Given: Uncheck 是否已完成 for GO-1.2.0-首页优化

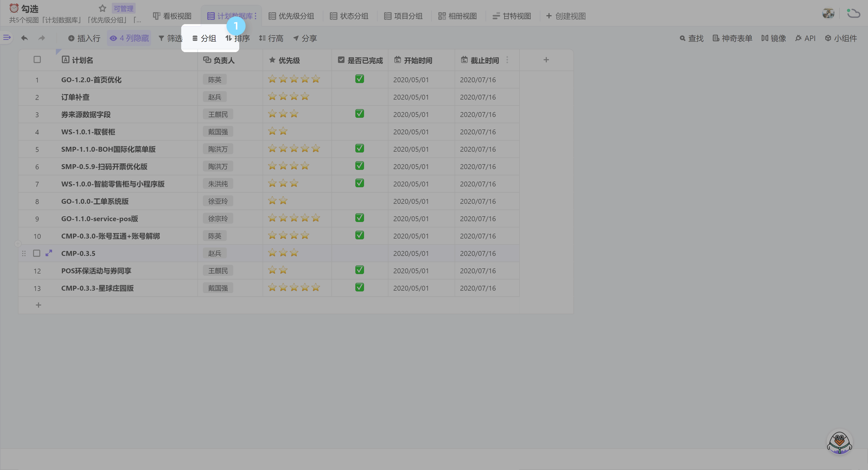Looking at the screenshot, I should pos(359,79).
